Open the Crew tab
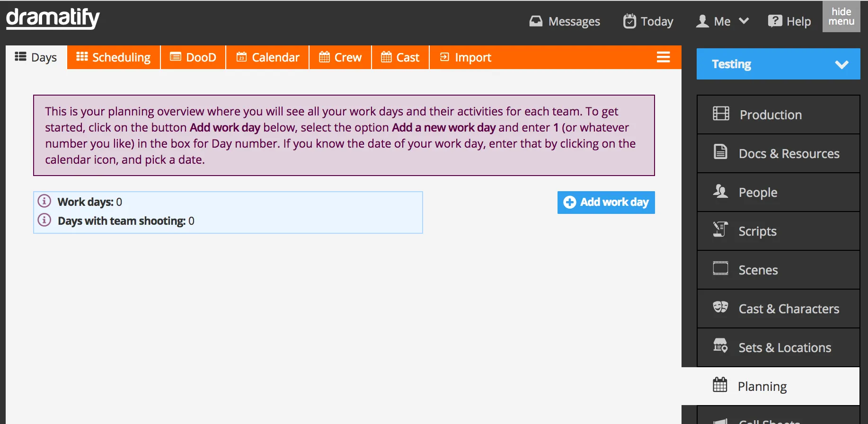The width and height of the screenshot is (868, 424). tap(340, 57)
